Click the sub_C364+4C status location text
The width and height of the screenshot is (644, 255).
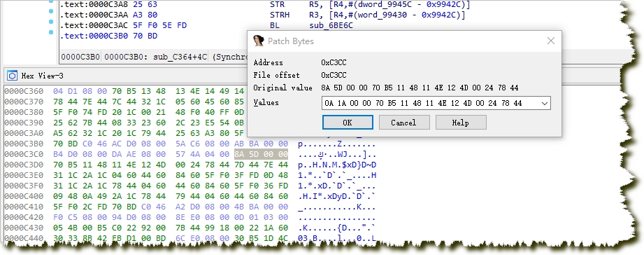pos(180,57)
